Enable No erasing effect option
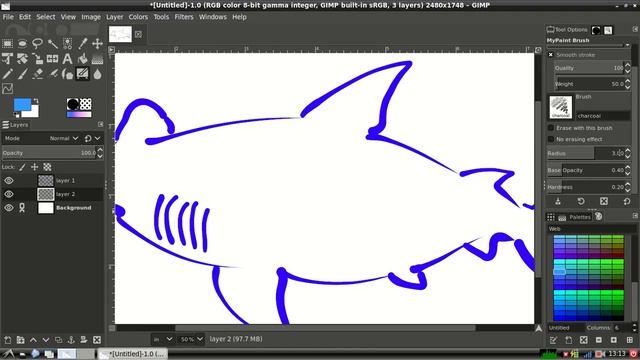This screenshot has height=360, width=640. click(551, 139)
